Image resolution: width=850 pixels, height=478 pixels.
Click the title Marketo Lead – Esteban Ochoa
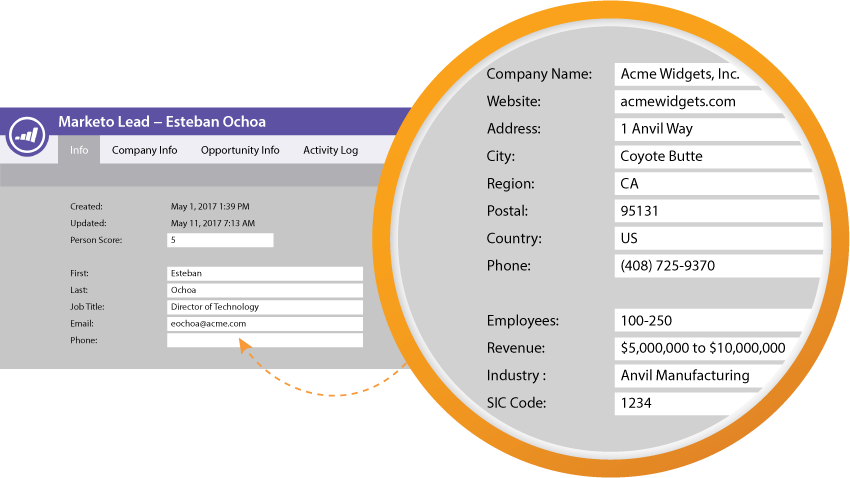point(162,121)
